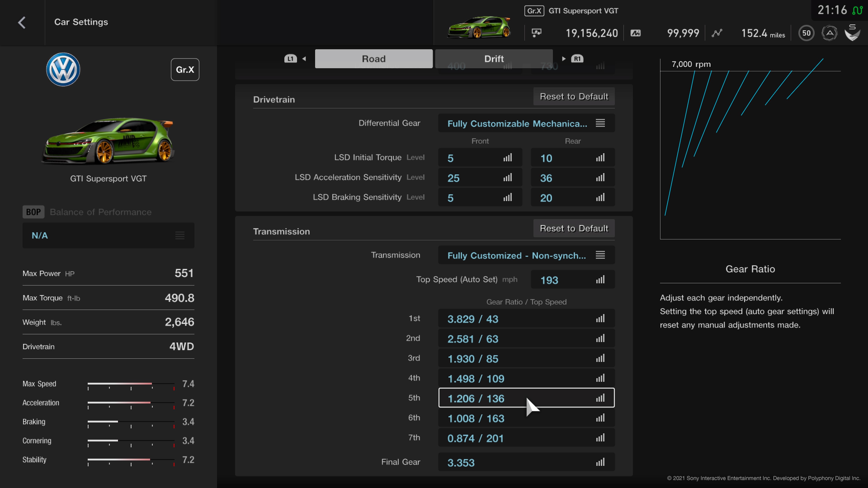Screen dimensions: 868x488
Task: Click the R1 next sheet button
Action: coord(577,59)
